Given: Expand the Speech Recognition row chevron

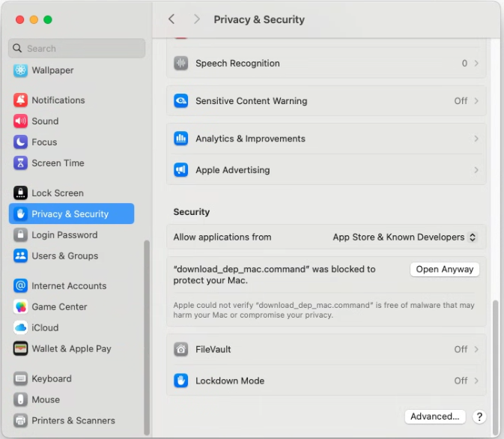Looking at the screenshot, I should click(476, 63).
